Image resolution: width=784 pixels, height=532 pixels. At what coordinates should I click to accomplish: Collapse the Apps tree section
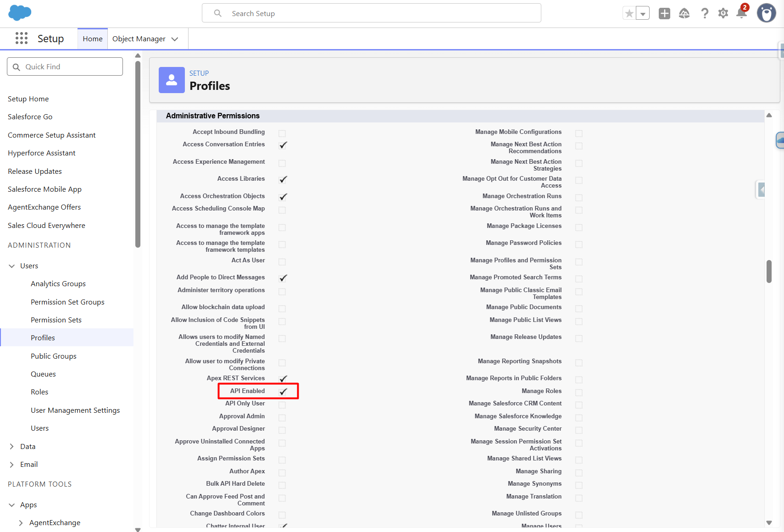click(12, 505)
